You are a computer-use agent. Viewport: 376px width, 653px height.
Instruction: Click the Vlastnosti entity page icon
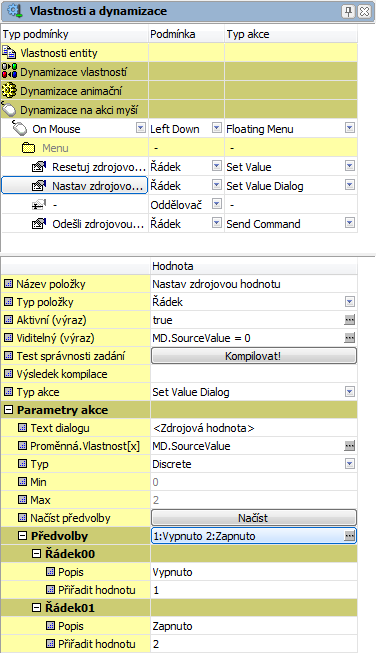pos(9,52)
